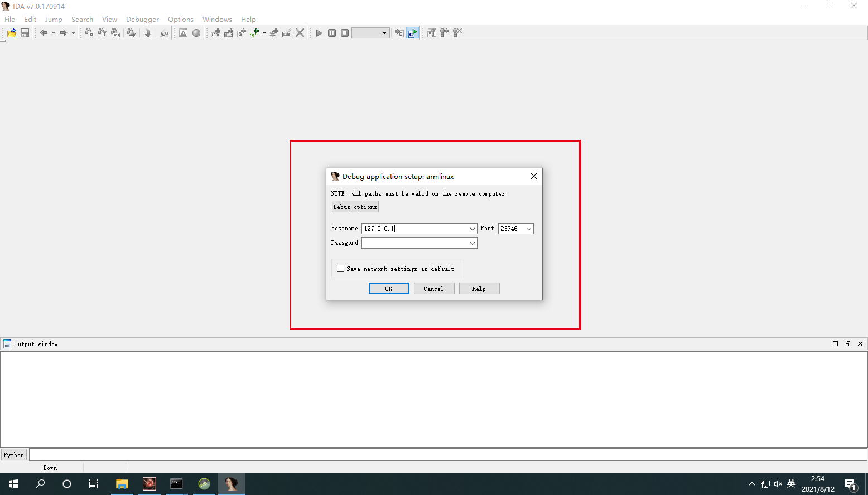Expand the Port dropdown arrow

click(529, 229)
